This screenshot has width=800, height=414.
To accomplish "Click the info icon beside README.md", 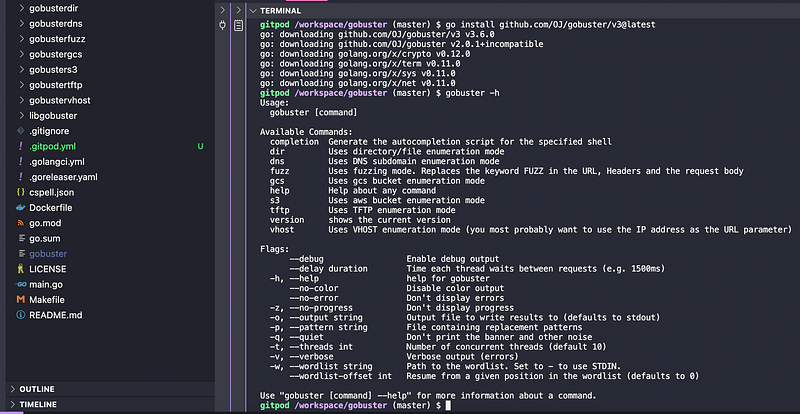I will coord(20,315).
